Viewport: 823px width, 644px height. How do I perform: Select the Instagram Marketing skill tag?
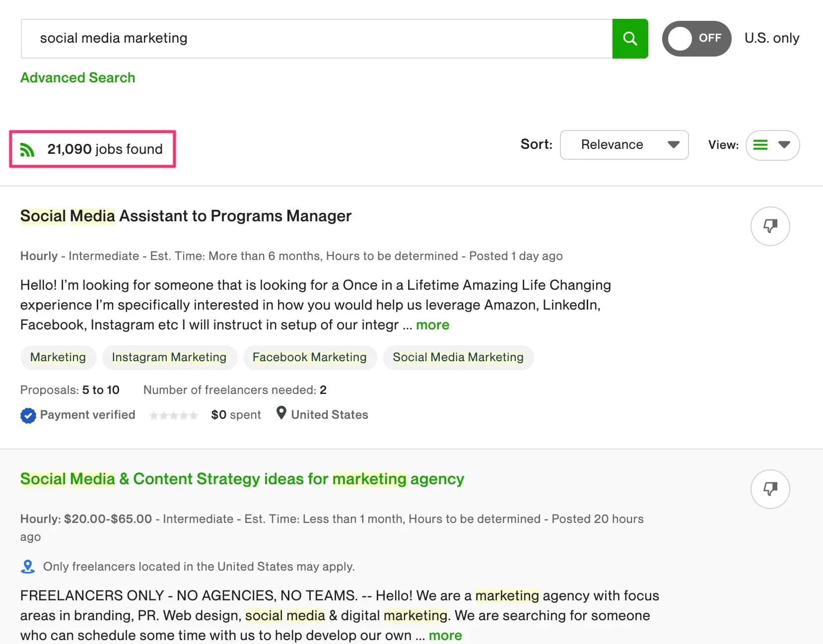(169, 358)
